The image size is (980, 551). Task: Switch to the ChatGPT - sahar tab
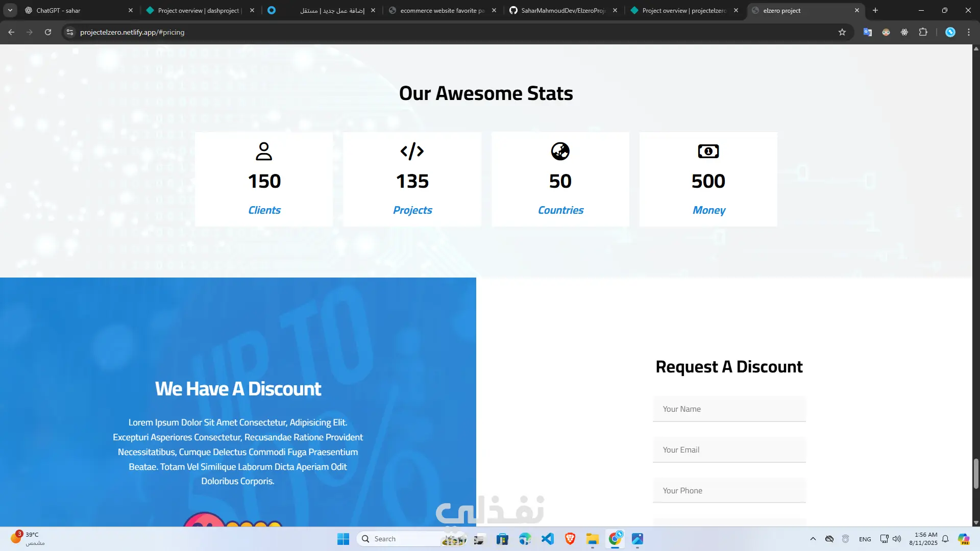coord(77,10)
